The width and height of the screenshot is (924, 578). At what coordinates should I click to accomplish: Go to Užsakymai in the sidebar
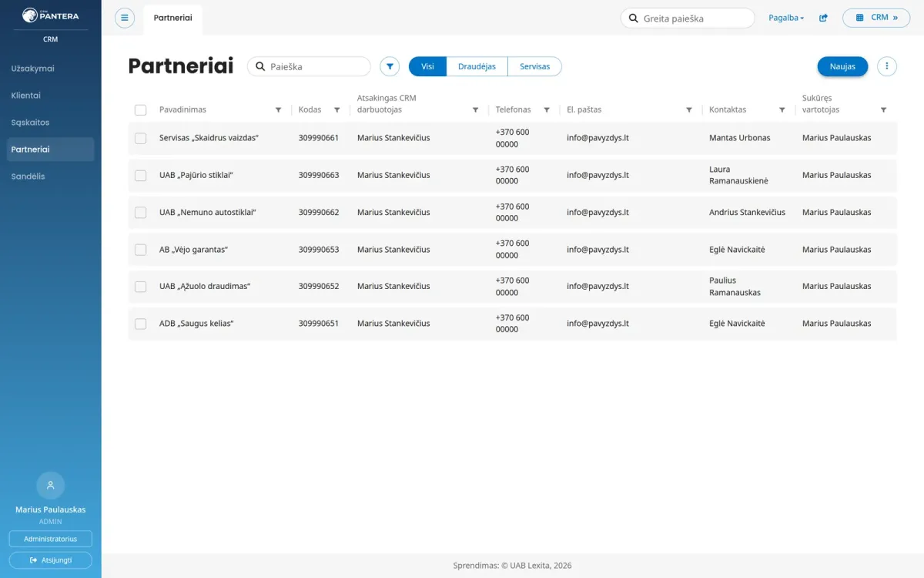tap(51, 69)
